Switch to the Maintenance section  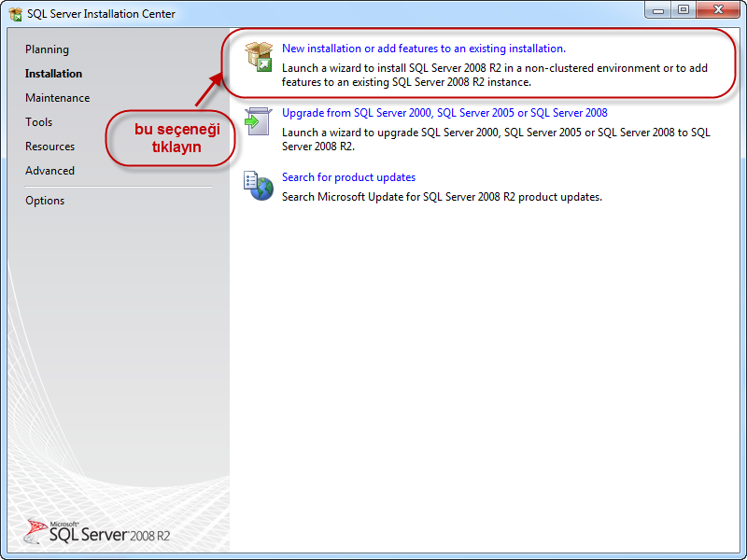click(57, 98)
